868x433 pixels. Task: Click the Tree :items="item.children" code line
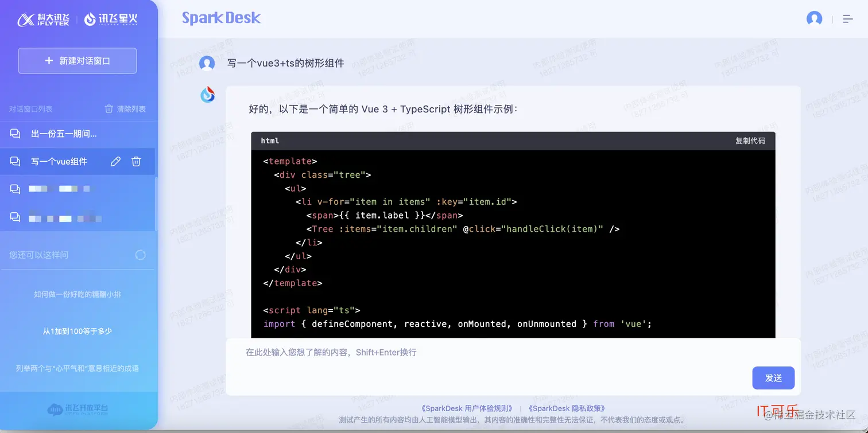[463, 229]
